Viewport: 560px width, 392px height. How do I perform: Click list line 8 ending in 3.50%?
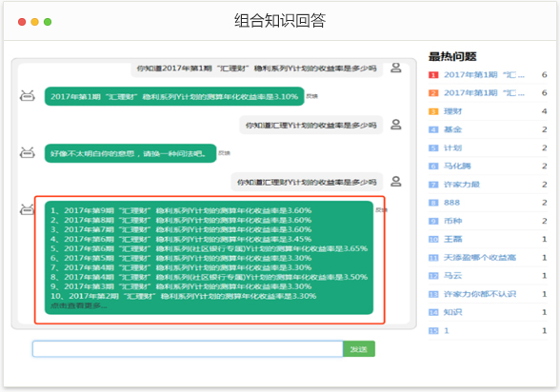click(x=209, y=277)
